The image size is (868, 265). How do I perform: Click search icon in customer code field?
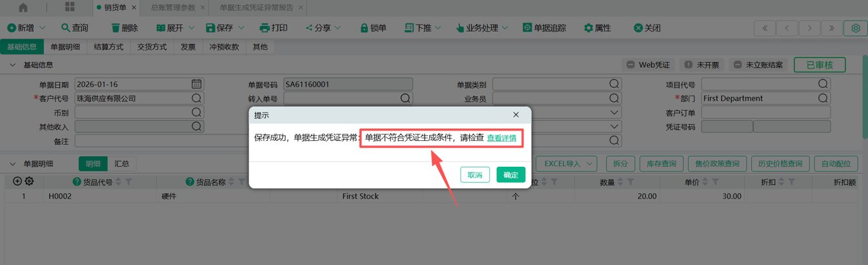click(196, 98)
